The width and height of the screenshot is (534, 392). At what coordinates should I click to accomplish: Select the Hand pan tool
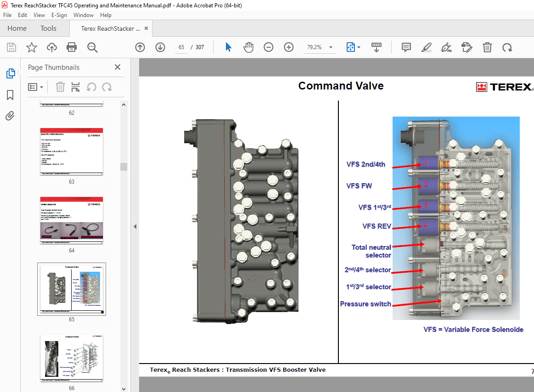tap(248, 47)
